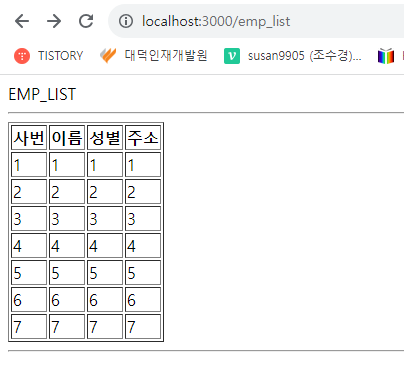Click the 주소 cell with value 6
This screenshot has height=379, width=404.
[143, 300]
